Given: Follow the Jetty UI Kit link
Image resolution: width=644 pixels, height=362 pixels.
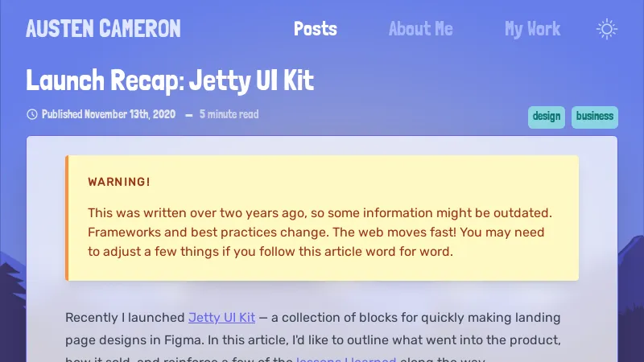Looking at the screenshot, I should click(221, 318).
